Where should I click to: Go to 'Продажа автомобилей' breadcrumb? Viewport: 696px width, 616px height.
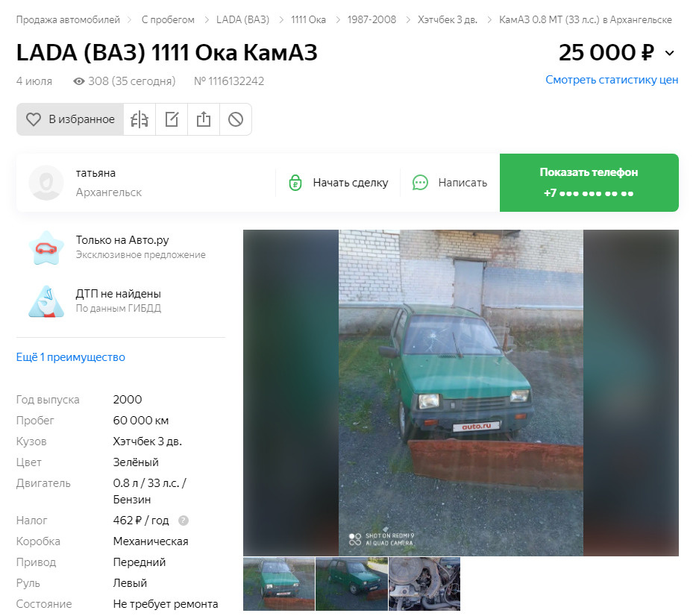pos(68,20)
